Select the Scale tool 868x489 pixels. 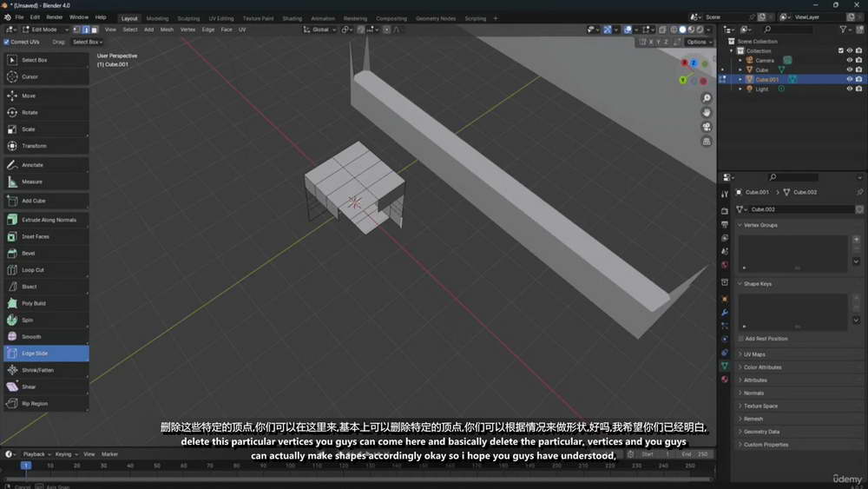click(46, 129)
